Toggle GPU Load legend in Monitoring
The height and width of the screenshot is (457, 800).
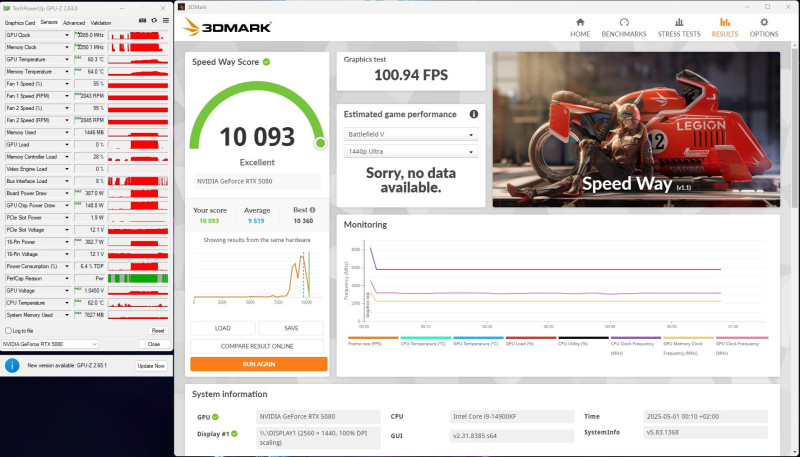(531, 341)
